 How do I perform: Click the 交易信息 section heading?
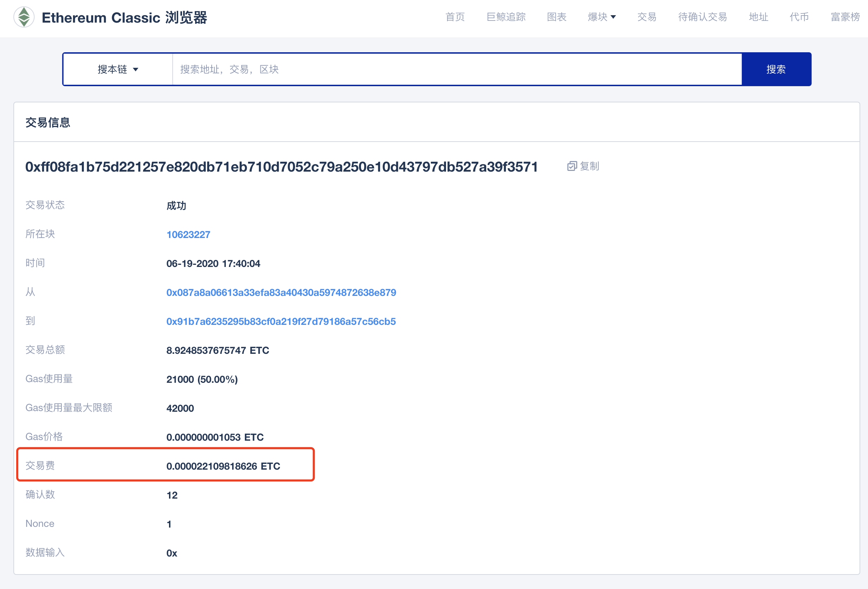click(48, 122)
